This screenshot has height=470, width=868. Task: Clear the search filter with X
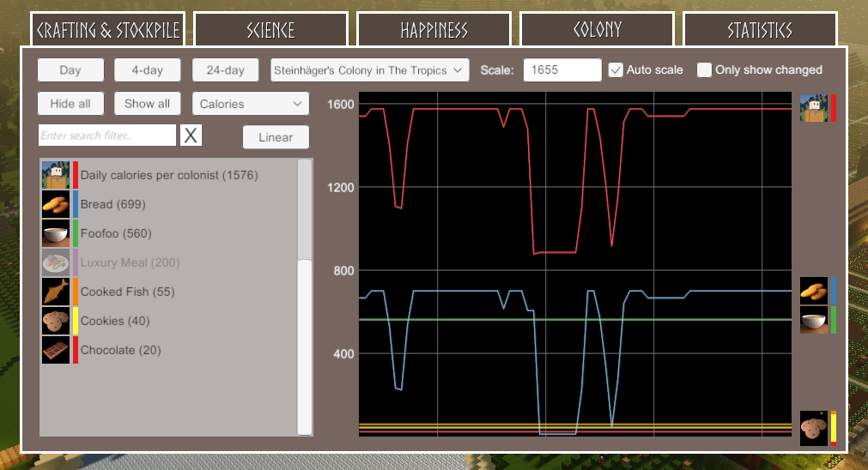tap(191, 136)
